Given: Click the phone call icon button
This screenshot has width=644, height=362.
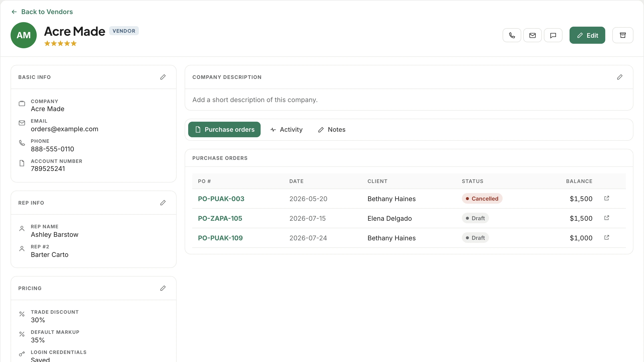Looking at the screenshot, I should click(x=512, y=35).
